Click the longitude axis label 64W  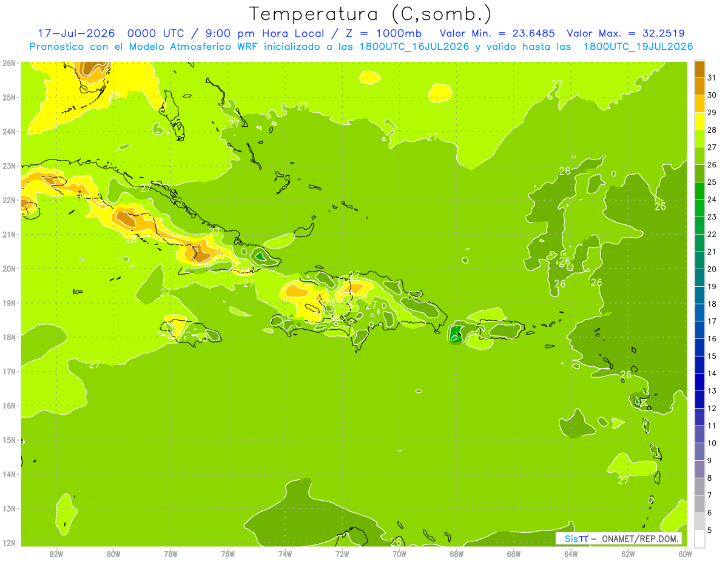coord(571,553)
